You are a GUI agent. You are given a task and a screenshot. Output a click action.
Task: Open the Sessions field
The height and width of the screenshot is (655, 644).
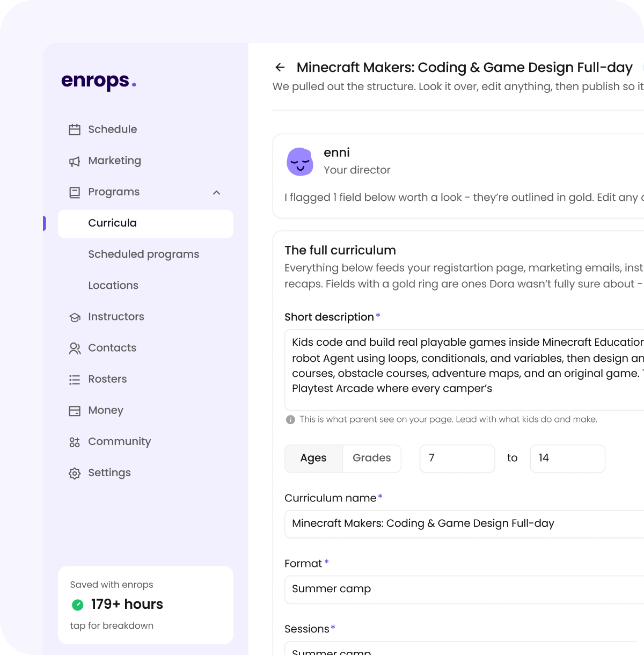pos(464,648)
